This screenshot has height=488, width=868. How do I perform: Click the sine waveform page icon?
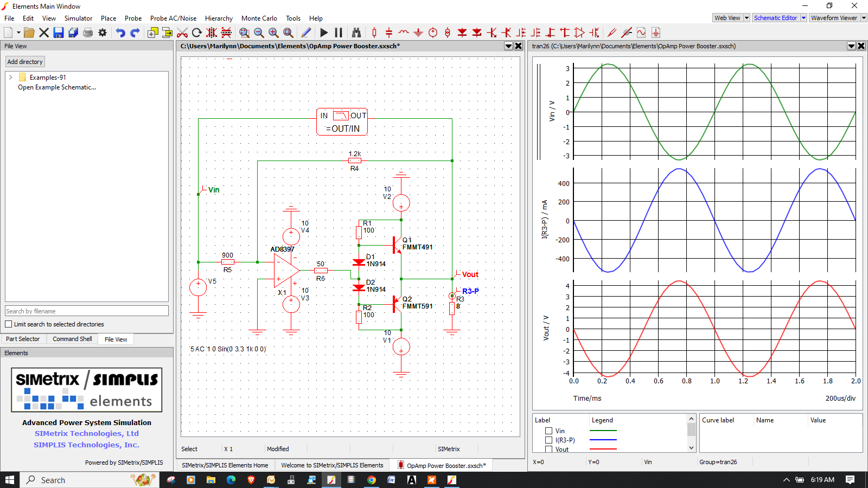click(641, 33)
